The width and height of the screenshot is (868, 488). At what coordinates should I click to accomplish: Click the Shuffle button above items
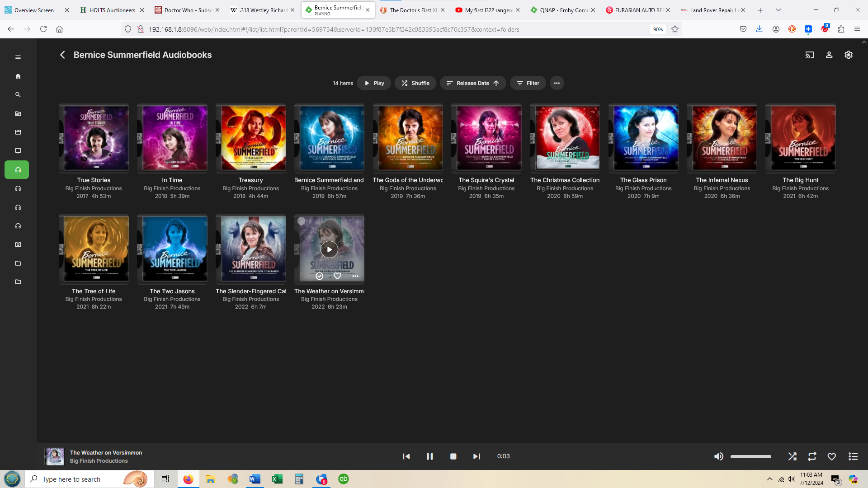pos(415,83)
